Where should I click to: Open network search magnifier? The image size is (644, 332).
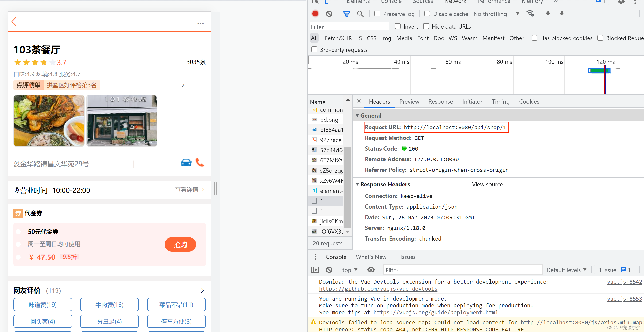360,14
